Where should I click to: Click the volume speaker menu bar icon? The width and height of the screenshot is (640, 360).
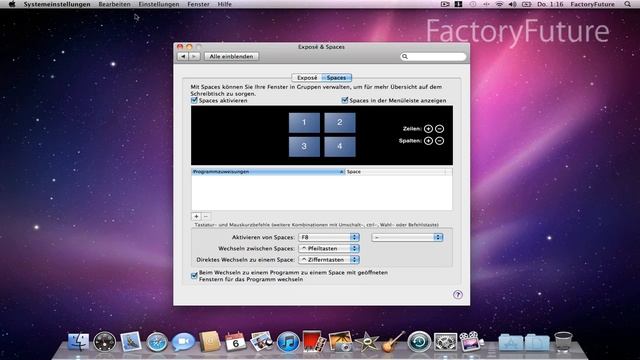(x=513, y=4)
